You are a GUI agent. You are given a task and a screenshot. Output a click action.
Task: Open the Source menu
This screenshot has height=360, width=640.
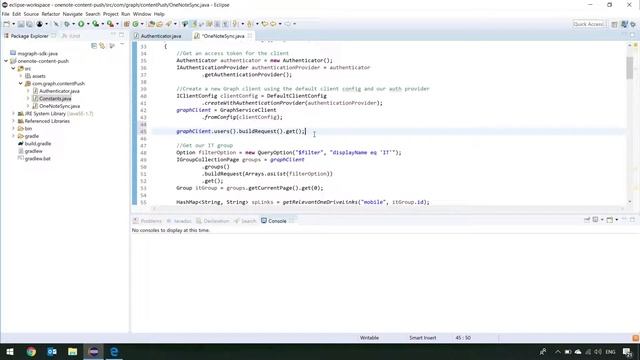point(31,14)
